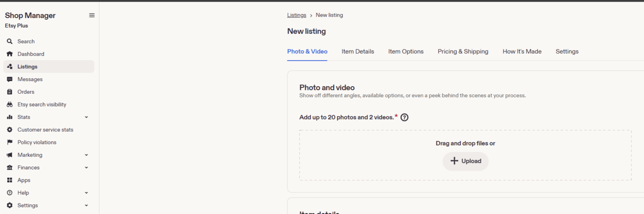
Task: Click the Search magnifier icon in sidebar
Action: (10, 41)
